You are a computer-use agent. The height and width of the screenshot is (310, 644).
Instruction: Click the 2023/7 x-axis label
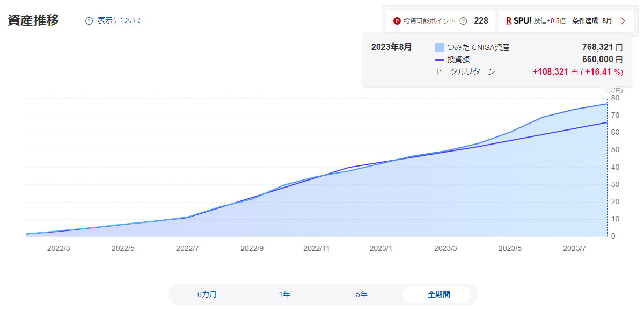574,248
